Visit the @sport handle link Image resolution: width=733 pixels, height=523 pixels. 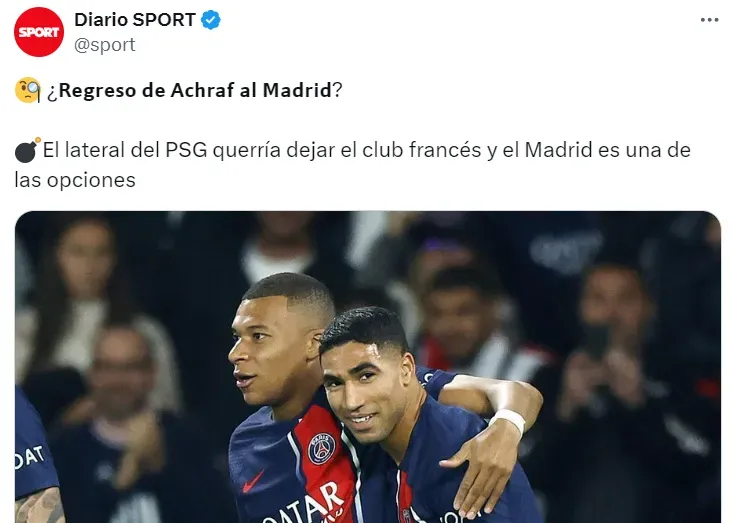(105, 45)
